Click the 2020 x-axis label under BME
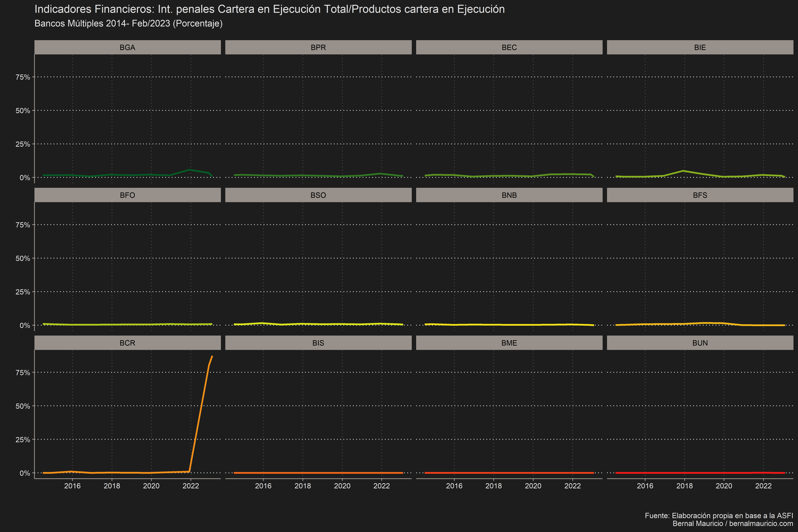The image size is (798, 532). (533, 486)
